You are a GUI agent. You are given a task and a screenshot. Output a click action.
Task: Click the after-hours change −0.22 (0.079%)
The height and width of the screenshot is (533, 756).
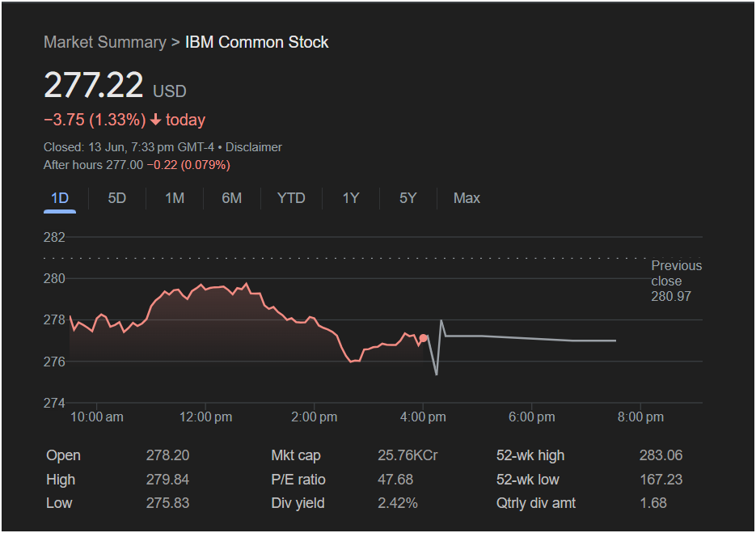(x=188, y=165)
